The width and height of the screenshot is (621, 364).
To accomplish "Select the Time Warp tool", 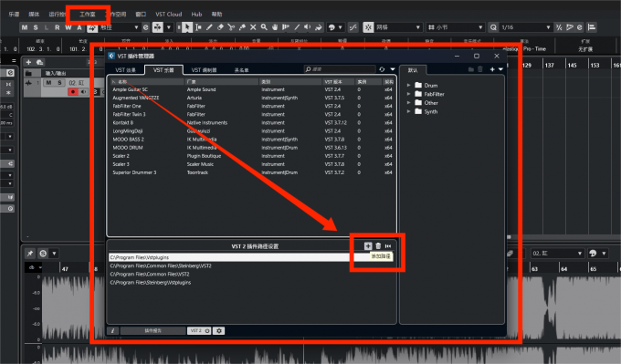I will (x=286, y=27).
